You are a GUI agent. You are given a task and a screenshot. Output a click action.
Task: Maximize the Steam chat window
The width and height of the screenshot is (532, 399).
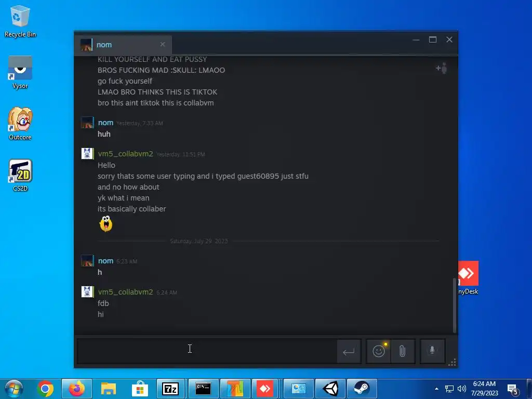coord(433,39)
